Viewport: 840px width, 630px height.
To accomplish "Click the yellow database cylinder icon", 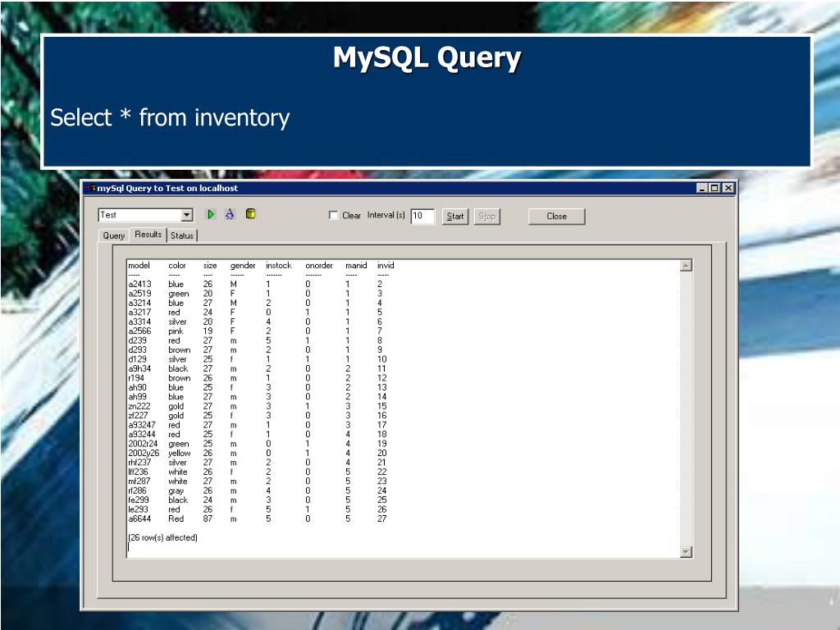I will [x=250, y=214].
